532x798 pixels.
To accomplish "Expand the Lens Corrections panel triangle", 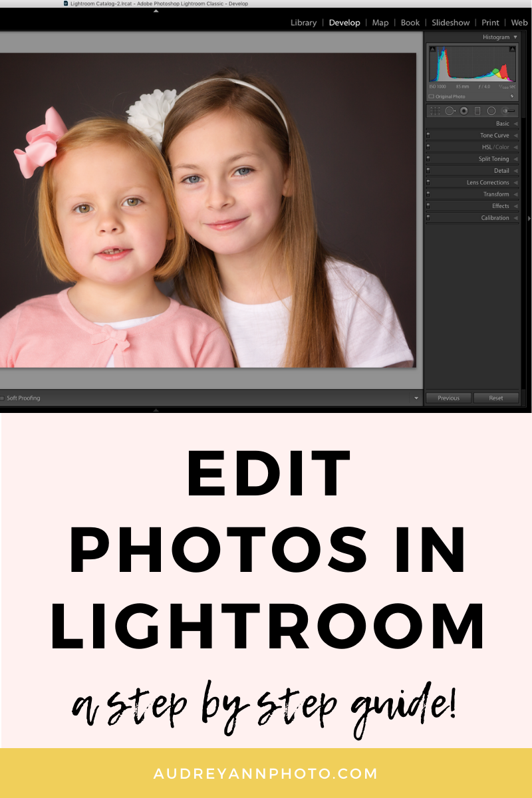I will coord(516,182).
